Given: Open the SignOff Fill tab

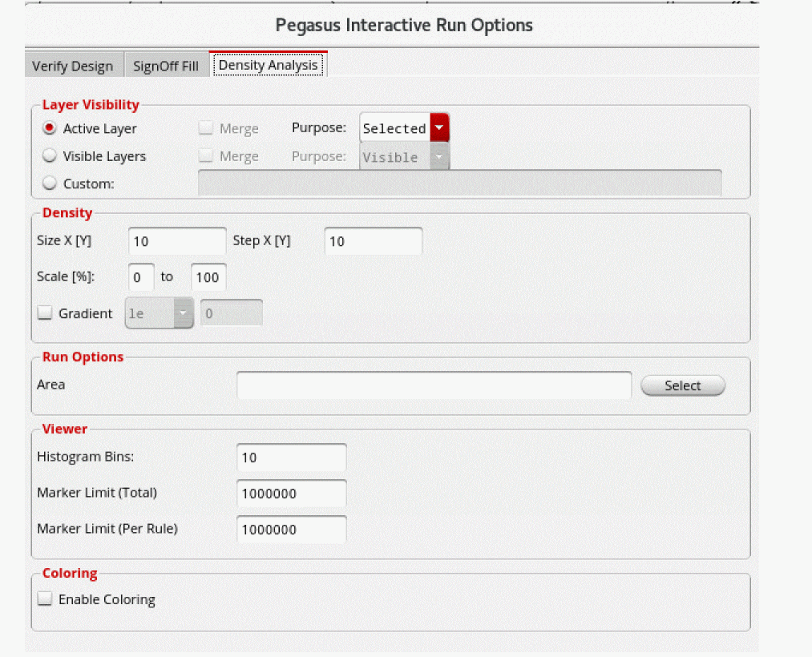Looking at the screenshot, I should (x=166, y=66).
